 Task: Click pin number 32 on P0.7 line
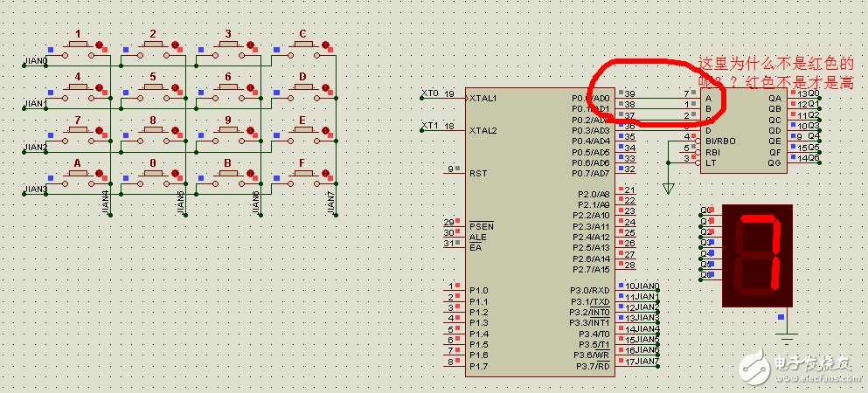(x=630, y=169)
